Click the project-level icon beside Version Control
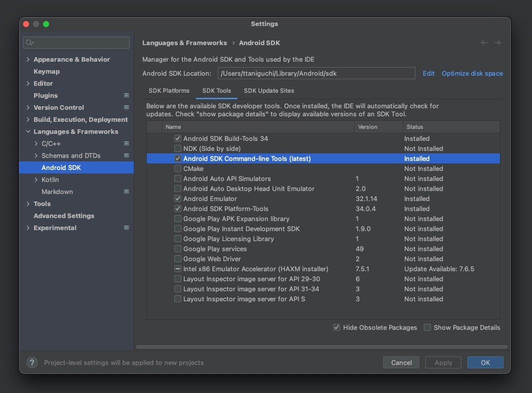The image size is (532, 393). (126, 107)
